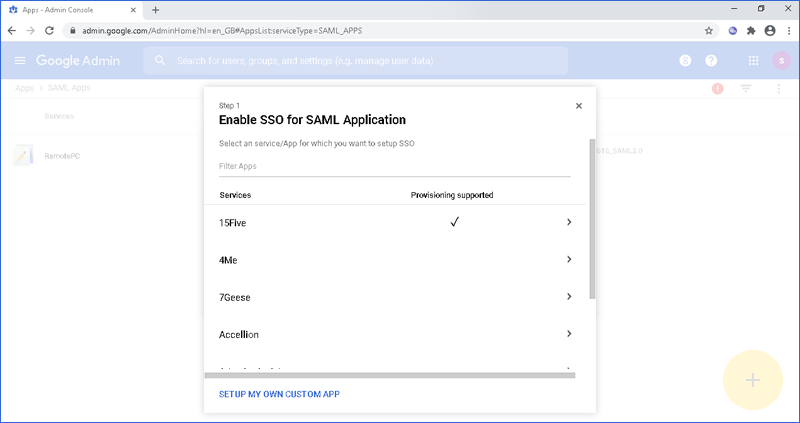The image size is (800, 423).
Task: Open the Google Admin main menu
Action: [x=20, y=61]
